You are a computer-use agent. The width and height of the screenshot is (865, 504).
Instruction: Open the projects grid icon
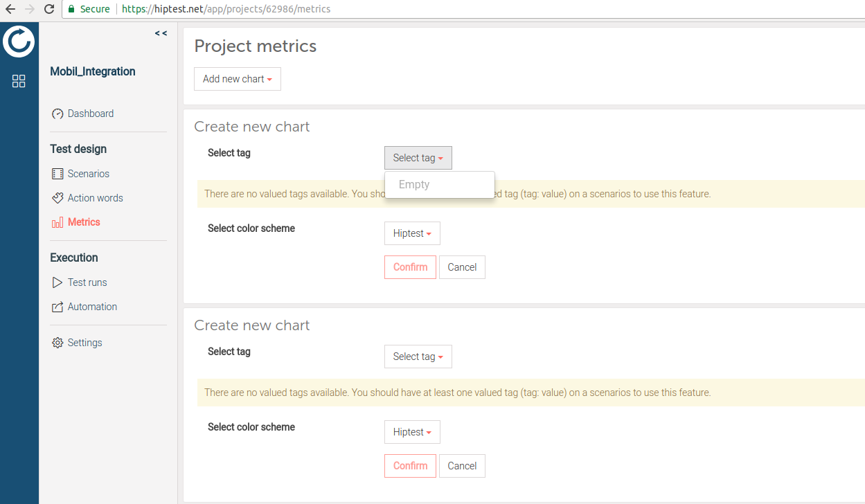[19, 81]
